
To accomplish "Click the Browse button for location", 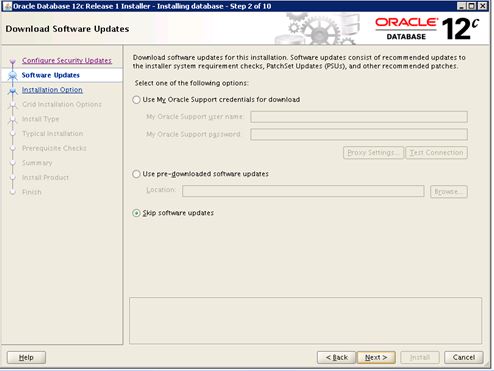I will click(449, 192).
